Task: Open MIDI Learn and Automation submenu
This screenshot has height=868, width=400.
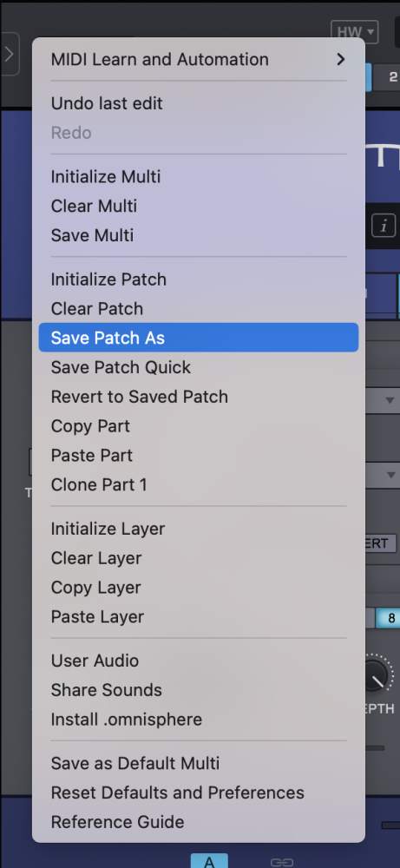Action: pyautogui.click(x=199, y=59)
